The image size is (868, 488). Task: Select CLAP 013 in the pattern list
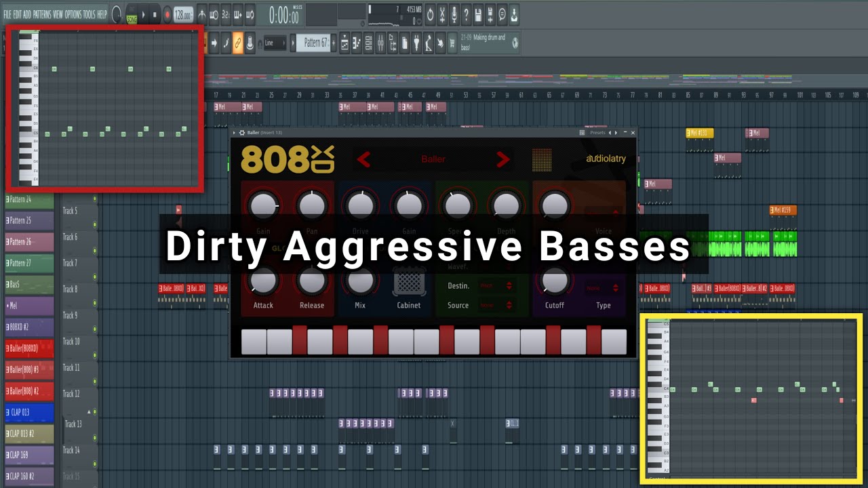pos(29,412)
